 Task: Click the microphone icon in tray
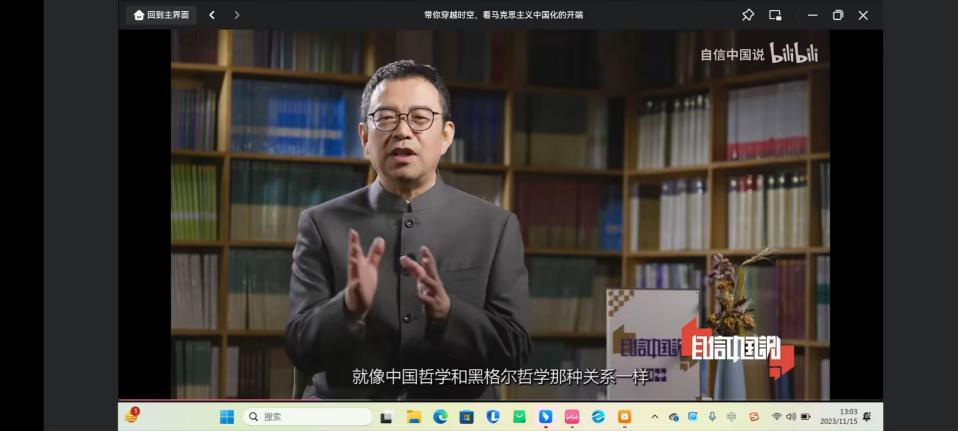click(x=712, y=417)
